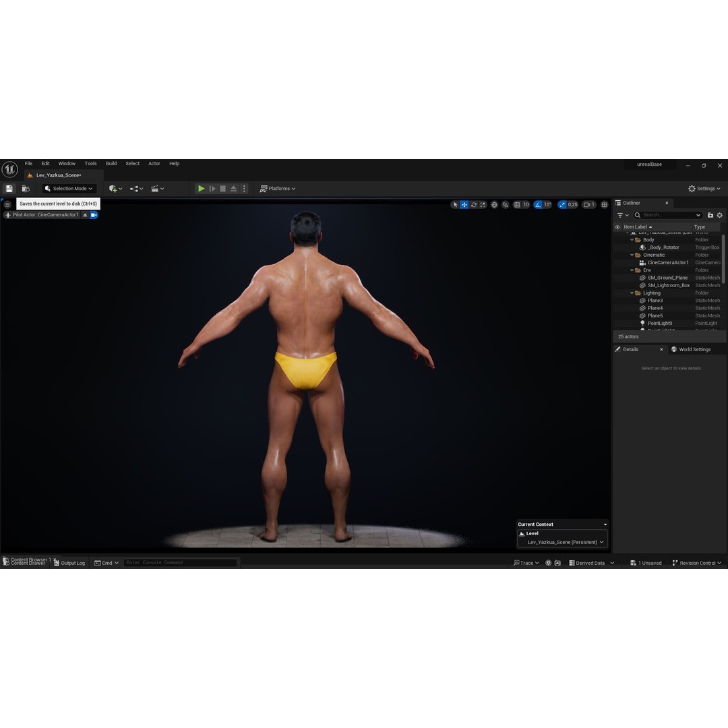The image size is (728, 728).
Task: Open the Add content cube-plus button
Action: pyautogui.click(x=115, y=189)
